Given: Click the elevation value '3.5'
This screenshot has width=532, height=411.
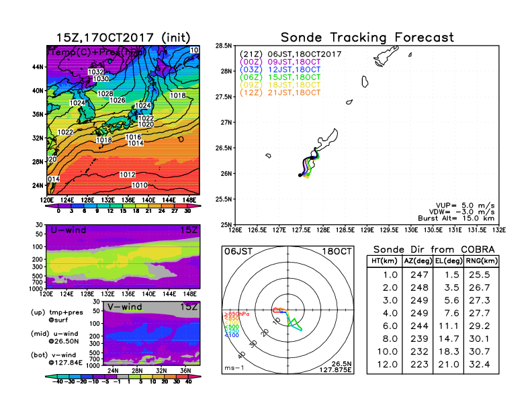Looking at the screenshot, I should (x=451, y=287).
